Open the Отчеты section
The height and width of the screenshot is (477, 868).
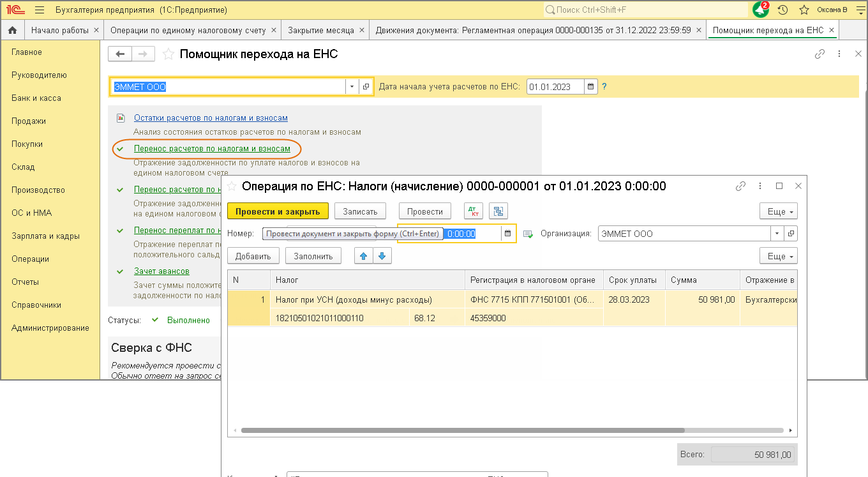(x=25, y=282)
